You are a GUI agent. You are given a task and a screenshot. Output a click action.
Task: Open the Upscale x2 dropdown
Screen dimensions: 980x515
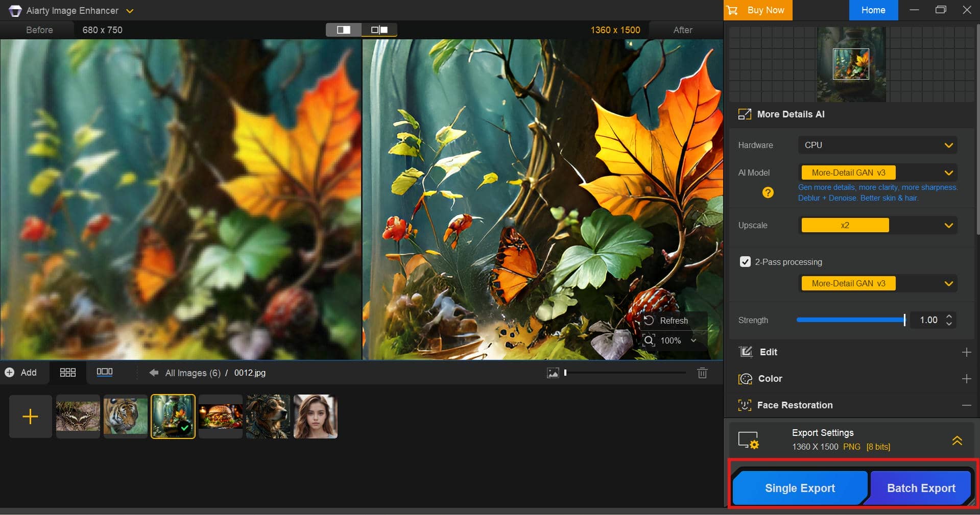click(877, 225)
